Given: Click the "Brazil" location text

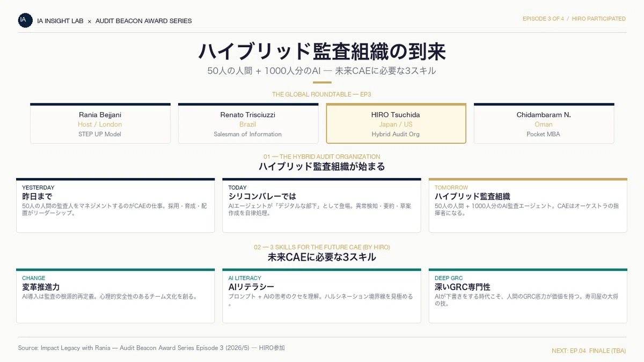Looking at the screenshot, I should click(248, 124).
